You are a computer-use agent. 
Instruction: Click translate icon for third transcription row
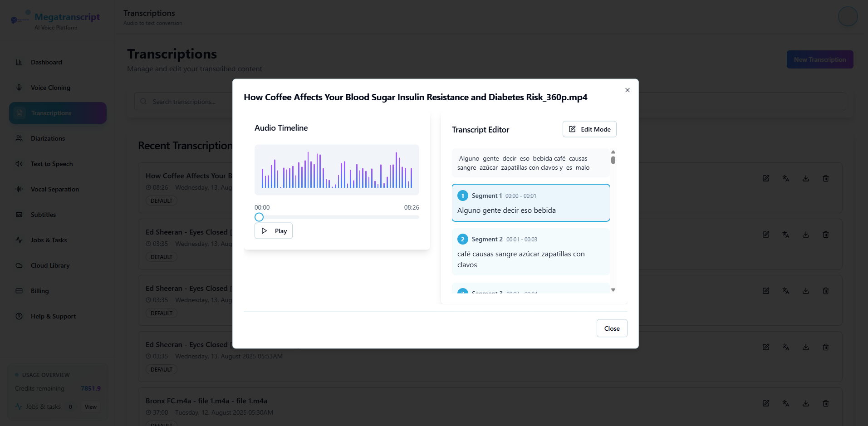pyautogui.click(x=785, y=291)
